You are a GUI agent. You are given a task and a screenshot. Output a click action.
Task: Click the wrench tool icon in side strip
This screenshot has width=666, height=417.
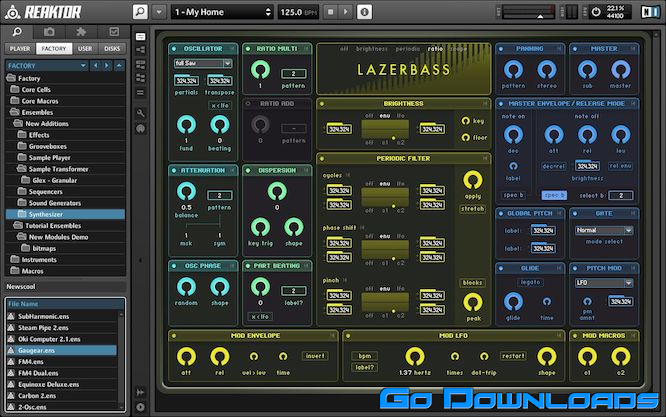[x=140, y=113]
